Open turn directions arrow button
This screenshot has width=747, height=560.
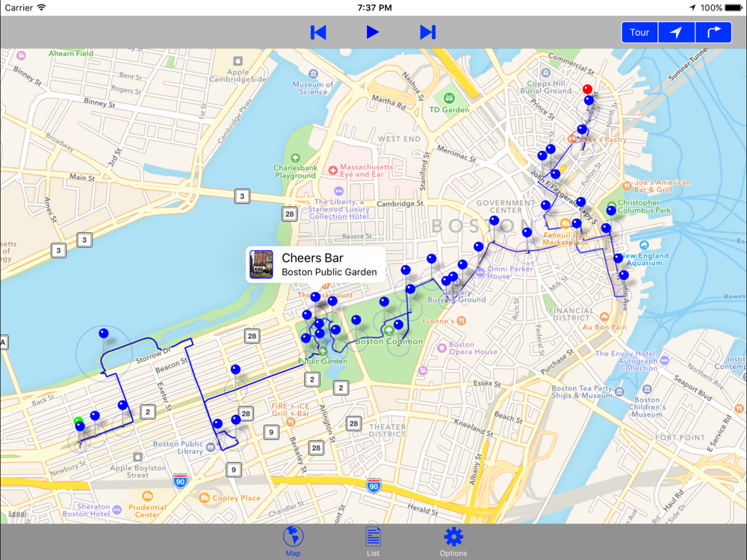713,32
